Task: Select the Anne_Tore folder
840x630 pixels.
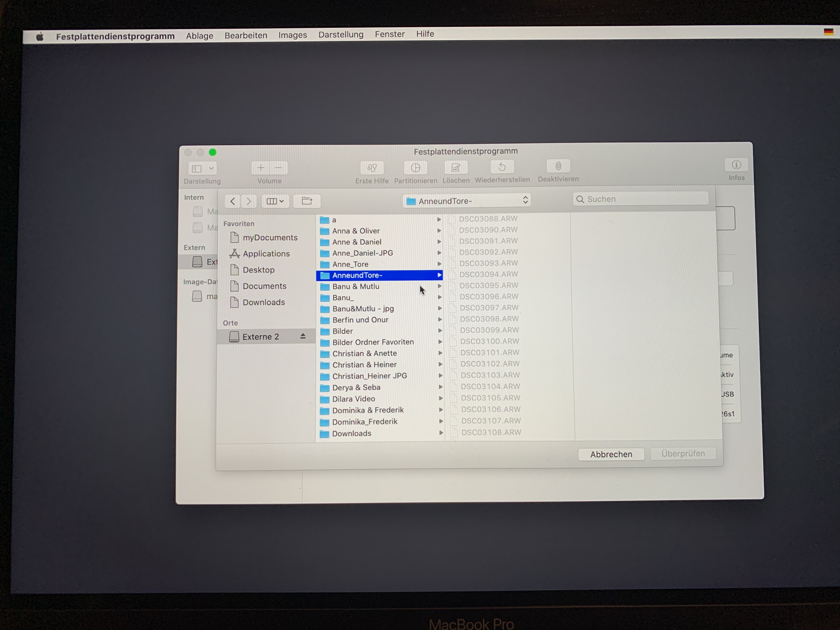Action: (x=379, y=264)
